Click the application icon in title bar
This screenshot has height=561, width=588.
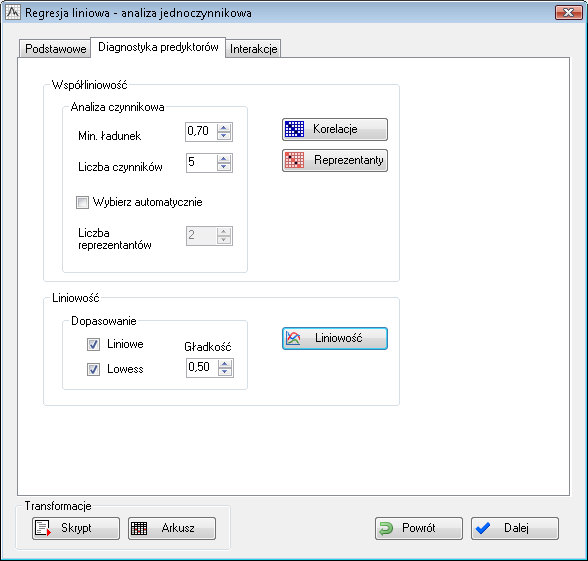[x=13, y=13]
